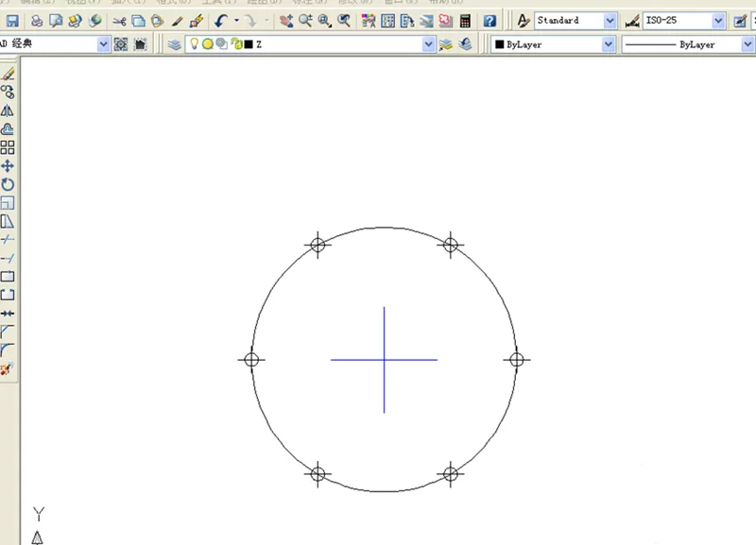Image resolution: width=756 pixels, height=545 pixels.
Task: Click the Explode tool icon
Action: click(8, 368)
